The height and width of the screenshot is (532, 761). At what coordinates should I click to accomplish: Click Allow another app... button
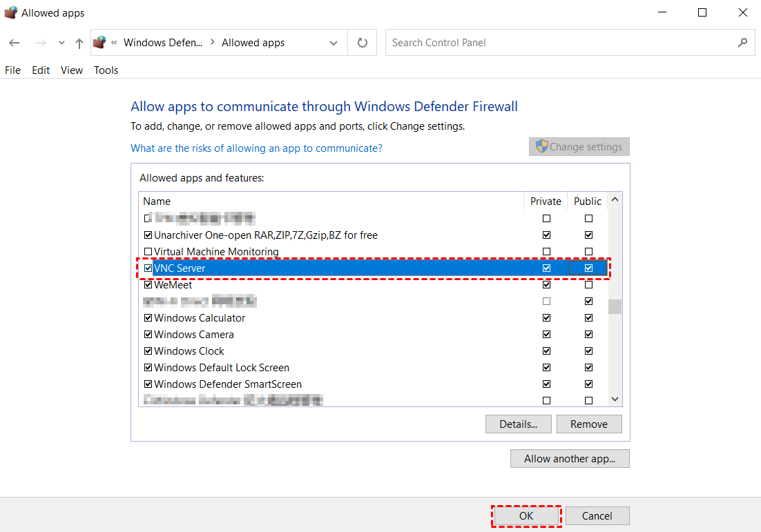[x=570, y=459]
